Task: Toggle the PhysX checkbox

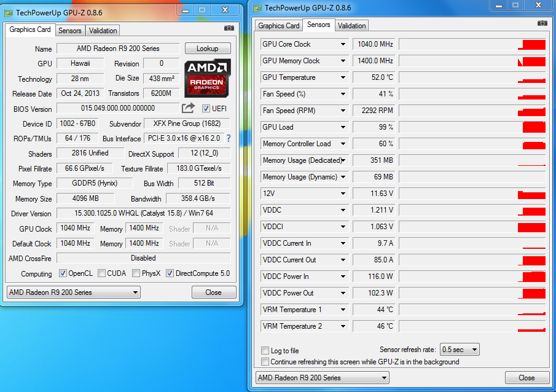Action: [x=136, y=273]
